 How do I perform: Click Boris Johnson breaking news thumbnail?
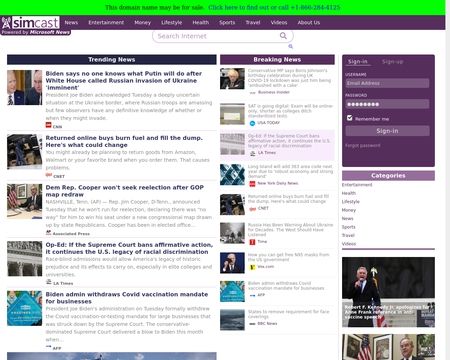[x=232, y=79]
